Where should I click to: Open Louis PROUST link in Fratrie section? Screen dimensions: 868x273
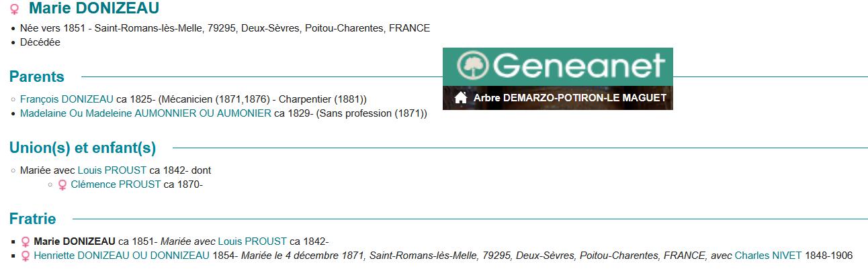click(x=253, y=241)
